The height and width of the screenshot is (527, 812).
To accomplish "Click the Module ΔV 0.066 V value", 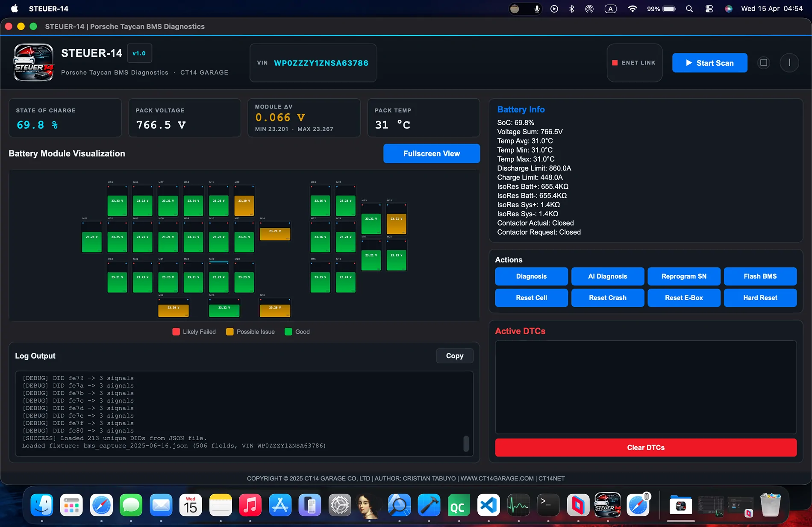I will pos(280,117).
